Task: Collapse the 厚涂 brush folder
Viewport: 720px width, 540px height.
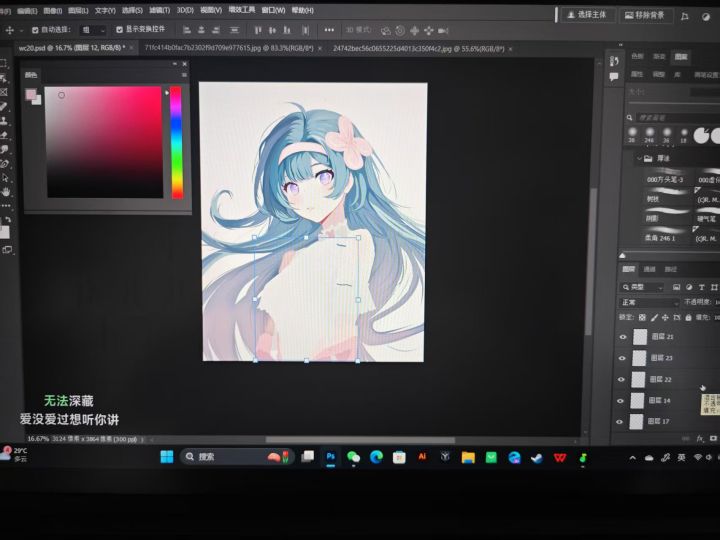Action: click(x=639, y=158)
